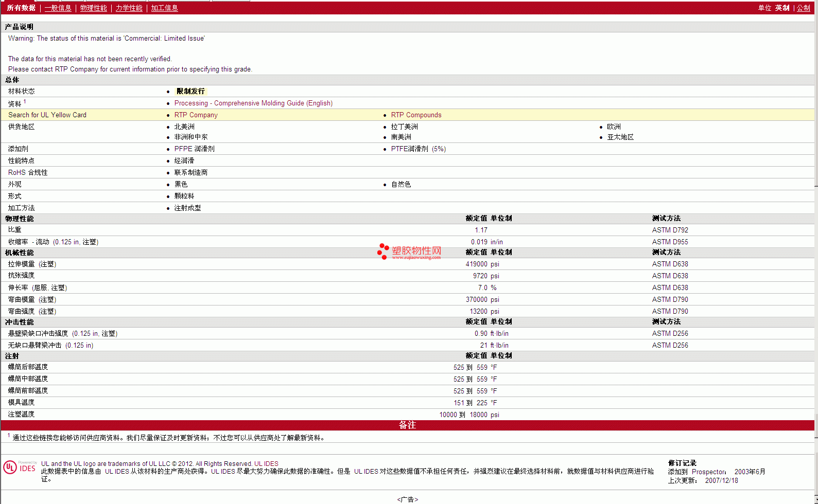This screenshot has height=504, width=818.
Task: Click PTFE润滑剂 (5%) additive entry
Action: (418, 149)
